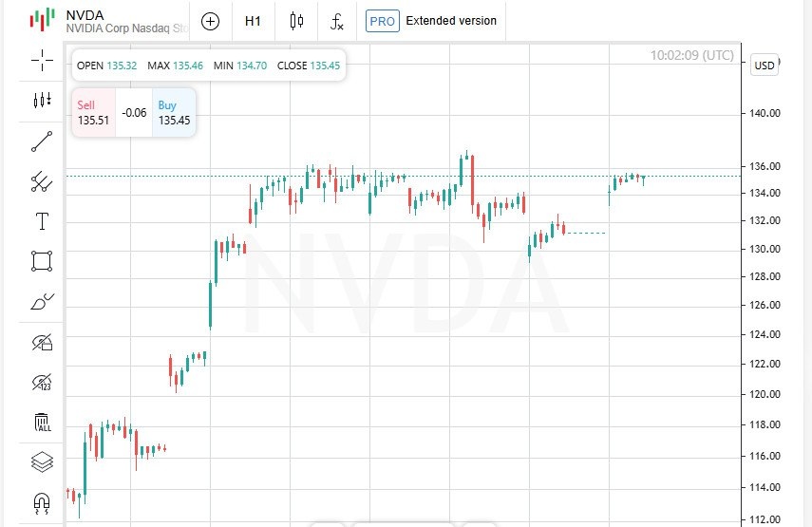Toggle the magnet snap mode

click(42, 502)
